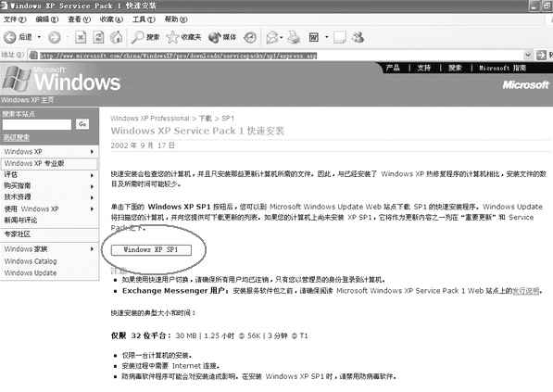
Task: Expand the 使用 Windows XP submenu arrow
Action: click(92, 209)
